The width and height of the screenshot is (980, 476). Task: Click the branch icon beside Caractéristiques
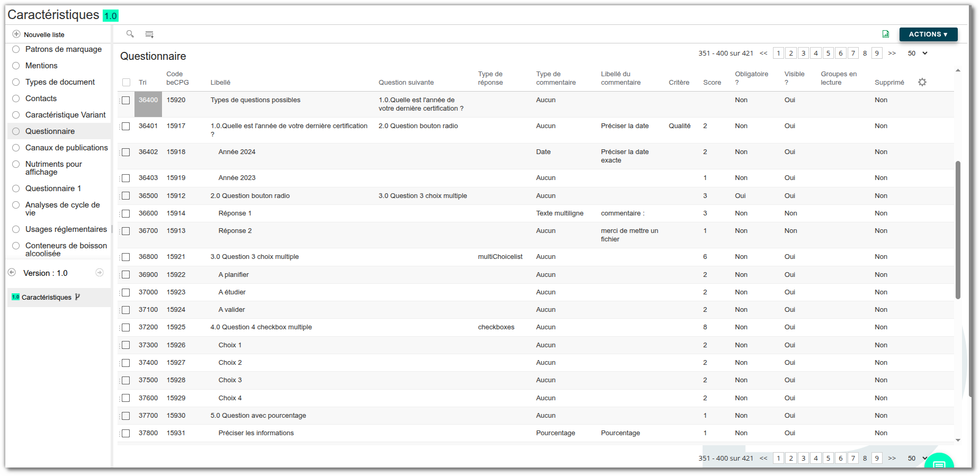77,297
